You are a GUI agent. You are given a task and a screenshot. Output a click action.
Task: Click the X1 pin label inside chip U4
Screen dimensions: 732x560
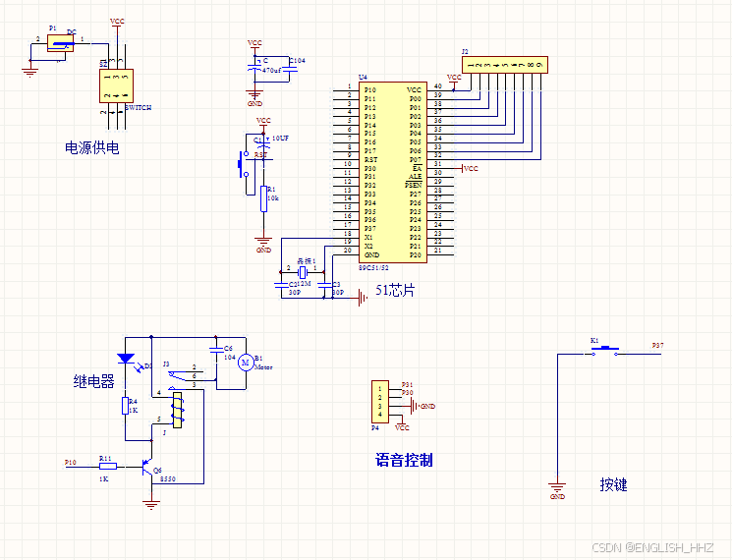click(368, 238)
